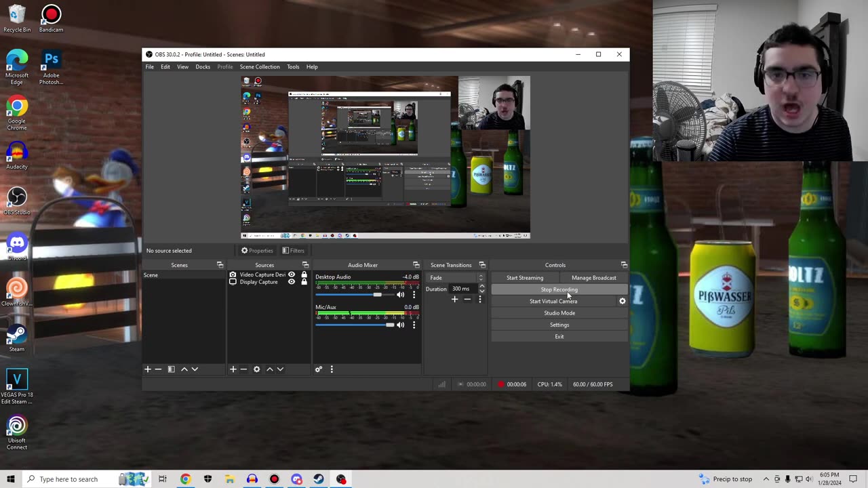Hide the Display Capture source

pos(292,282)
